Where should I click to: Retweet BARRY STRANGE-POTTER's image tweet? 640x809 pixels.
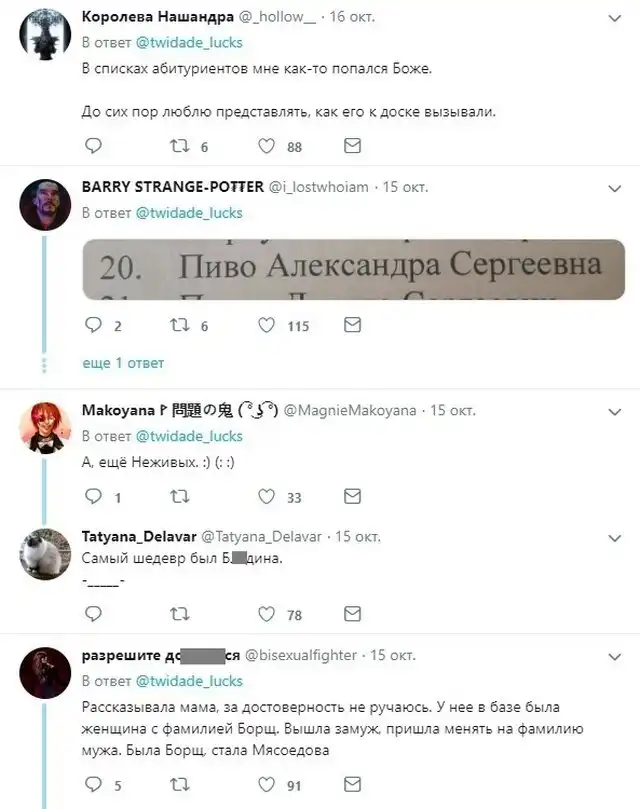click(180, 325)
